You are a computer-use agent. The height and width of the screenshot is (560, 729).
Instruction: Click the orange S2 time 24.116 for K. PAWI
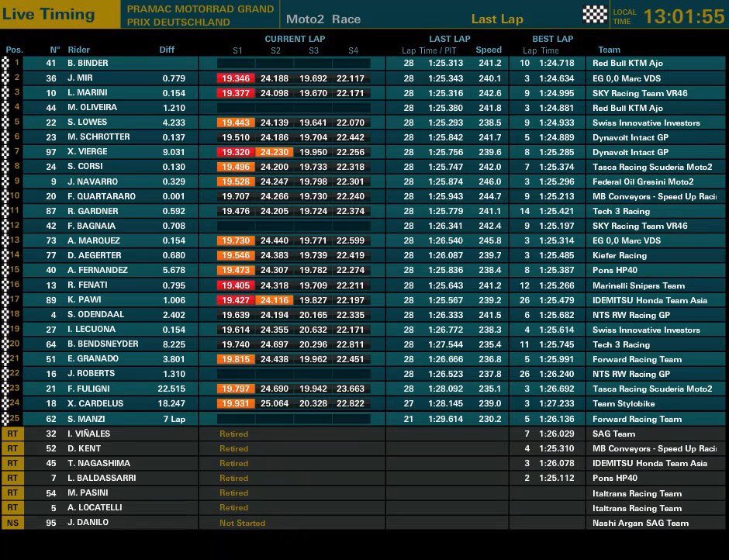pyautogui.click(x=275, y=300)
